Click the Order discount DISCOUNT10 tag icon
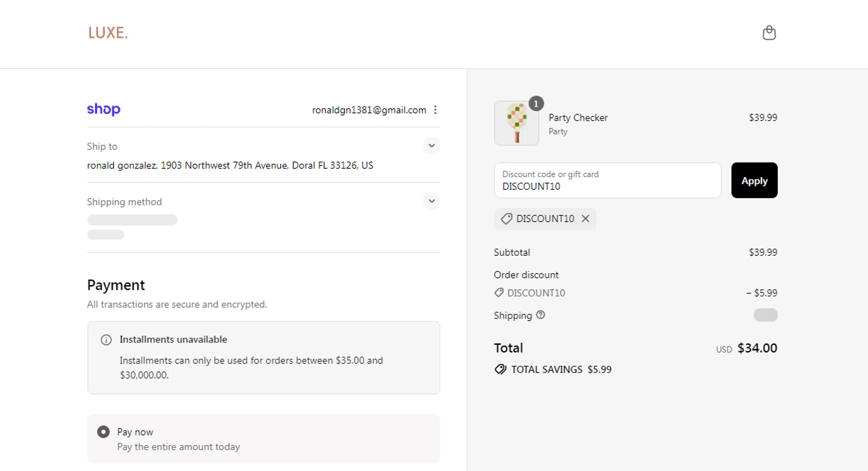This screenshot has width=868, height=471. pyautogui.click(x=499, y=293)
